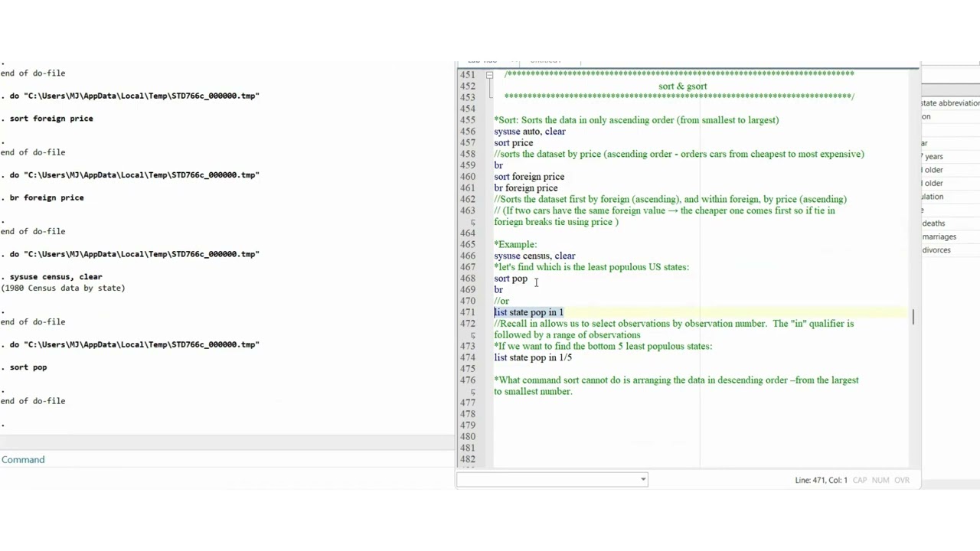Click '. sort pop' in the Results window
Image resolution: width=980 pixels, height=551 pixels.
[x=24, y=367]
